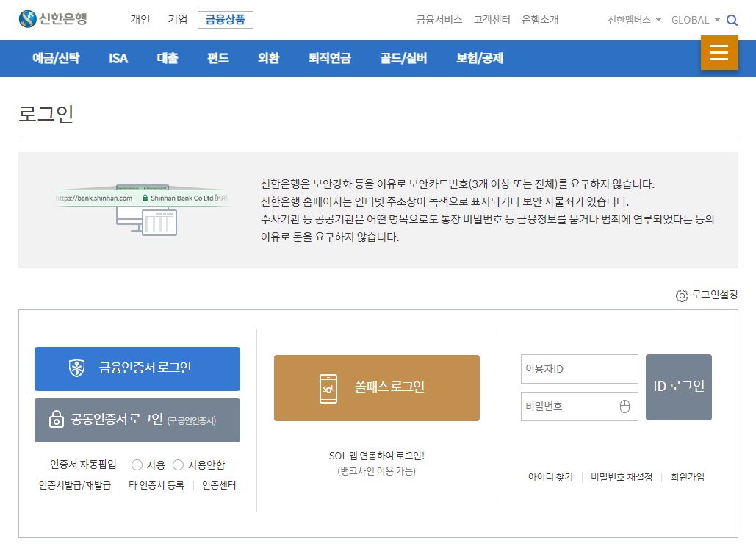Open the 퇴직연금 menu
This screenshot has height=552, width=756.
click(330, 58)
